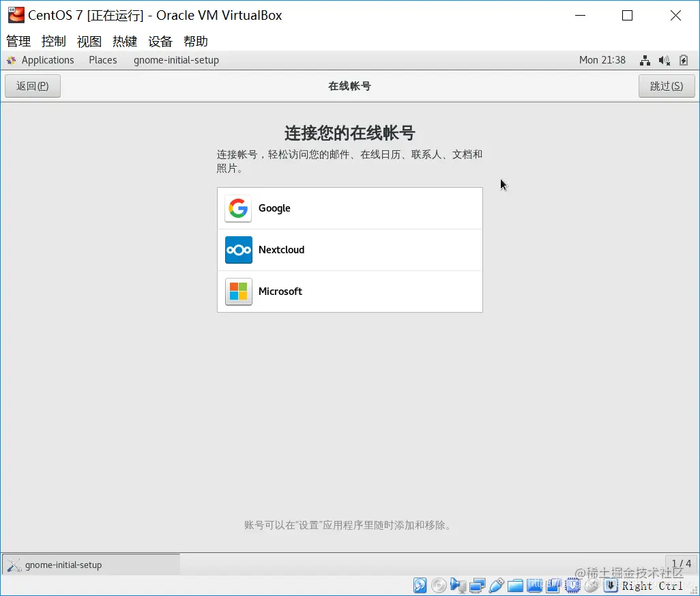Image resolution: width=700 pixels, height=596 pixels.
Task: Click the 连接您的在线帐号 heading
Action: pyautogui.click(x=350, y=132)
